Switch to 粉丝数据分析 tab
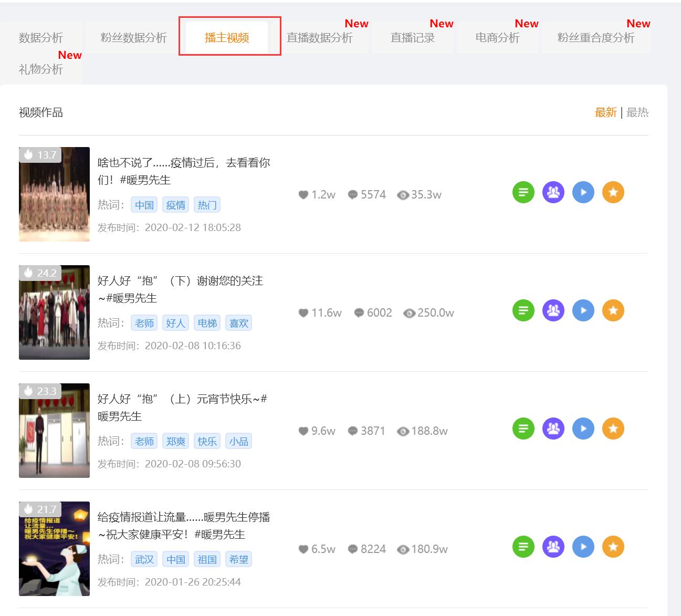 click(x=133, y=38)
